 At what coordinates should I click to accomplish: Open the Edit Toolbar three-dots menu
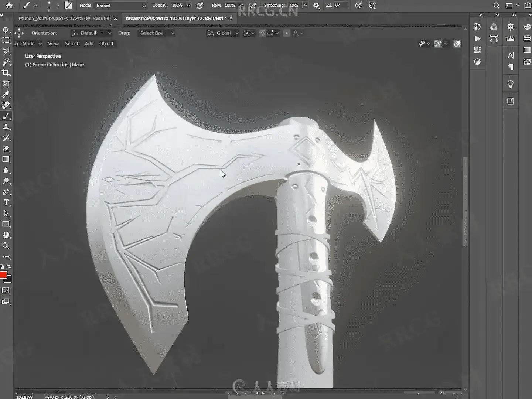(x=6, y=256)
